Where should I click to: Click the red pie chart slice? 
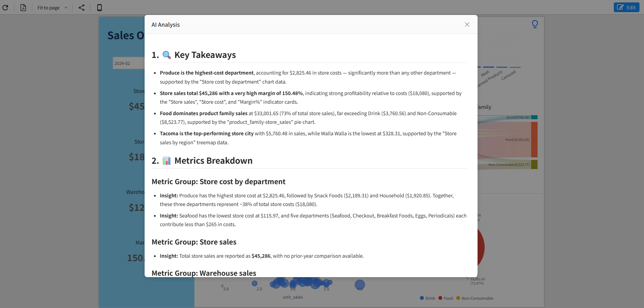click(481, 247)
